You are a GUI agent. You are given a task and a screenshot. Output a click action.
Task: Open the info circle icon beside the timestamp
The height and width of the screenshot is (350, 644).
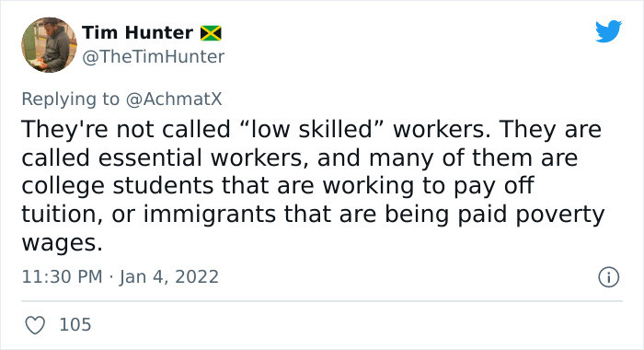[608, 277]
